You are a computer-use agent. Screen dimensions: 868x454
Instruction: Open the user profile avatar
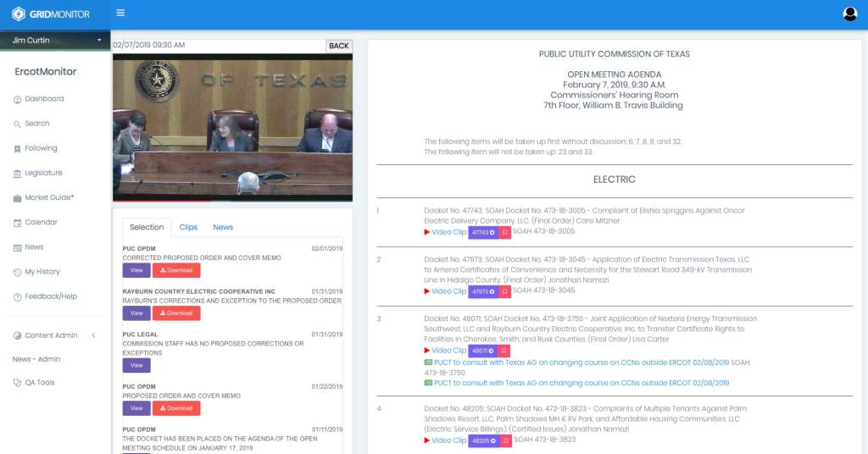[x=849, y=14]
